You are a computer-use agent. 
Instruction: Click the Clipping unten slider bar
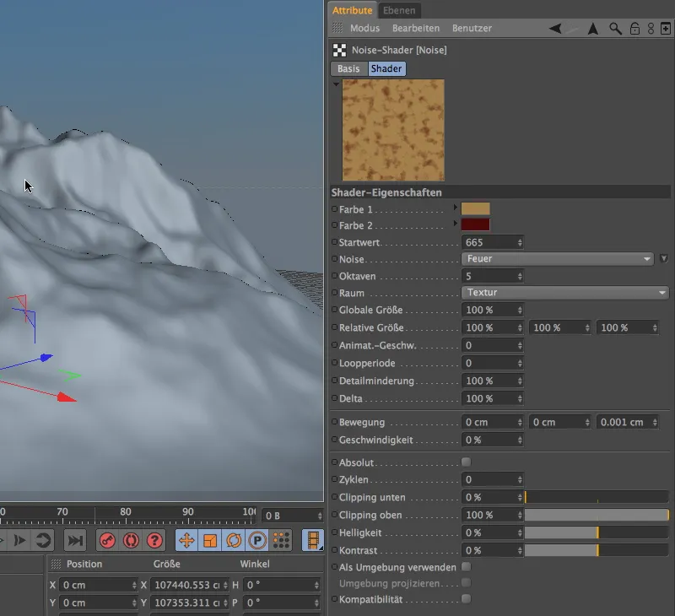click(x=597, y=497)
